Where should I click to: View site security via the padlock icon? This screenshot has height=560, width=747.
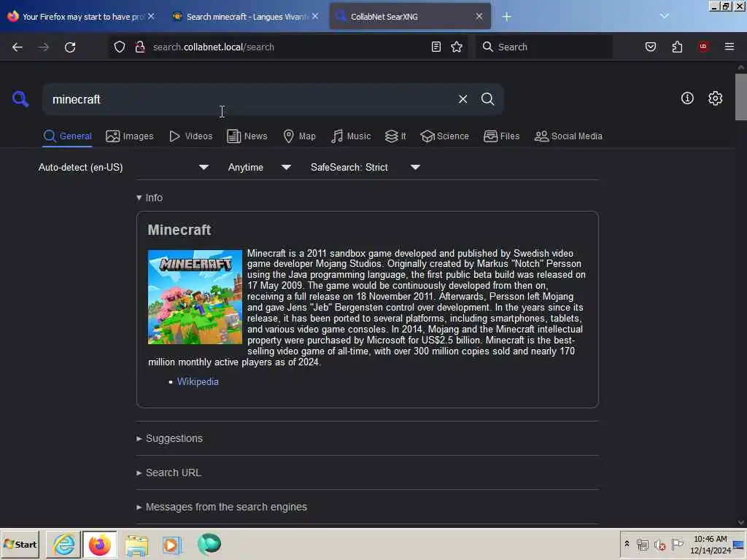coord(139,47)
